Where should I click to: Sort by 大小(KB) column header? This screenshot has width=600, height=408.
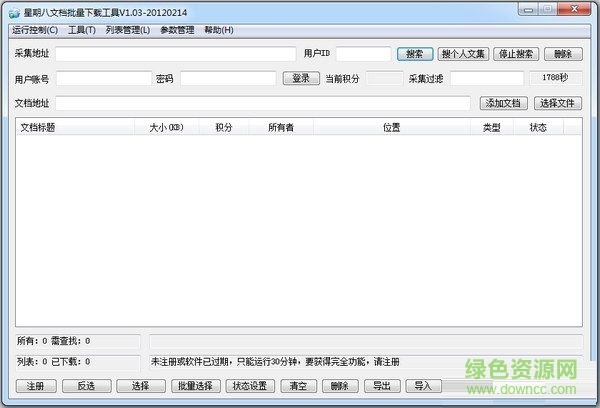coord(167,127)
